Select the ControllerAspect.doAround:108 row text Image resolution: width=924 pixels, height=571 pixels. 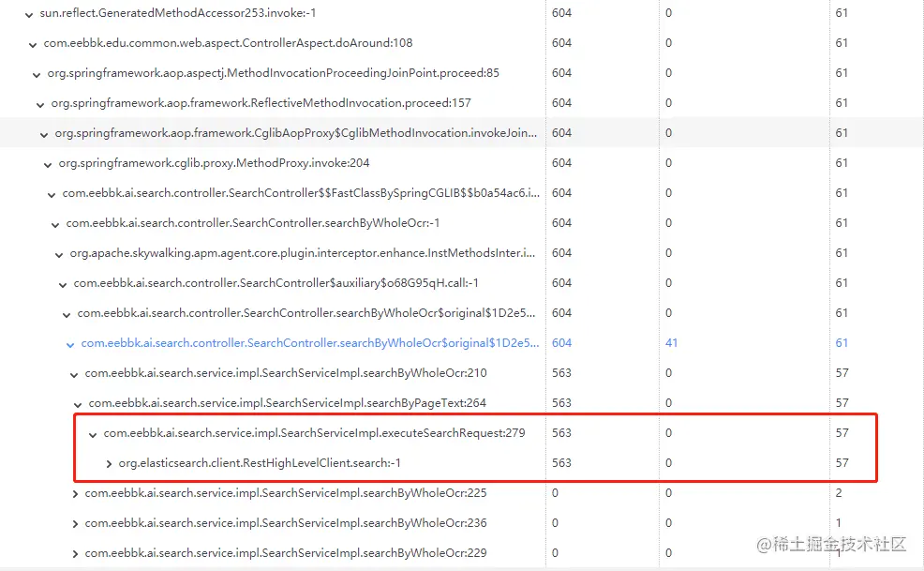coord(228,43)
